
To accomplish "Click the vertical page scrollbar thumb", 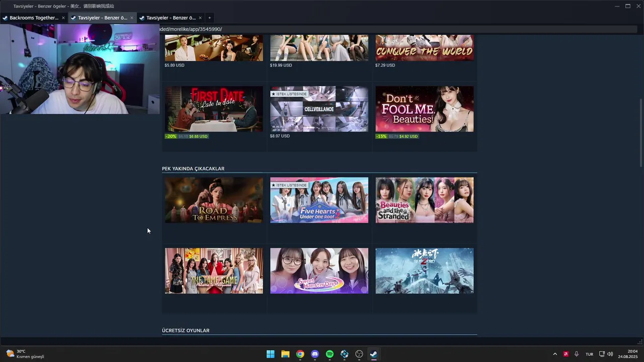I will coord(641,133).
